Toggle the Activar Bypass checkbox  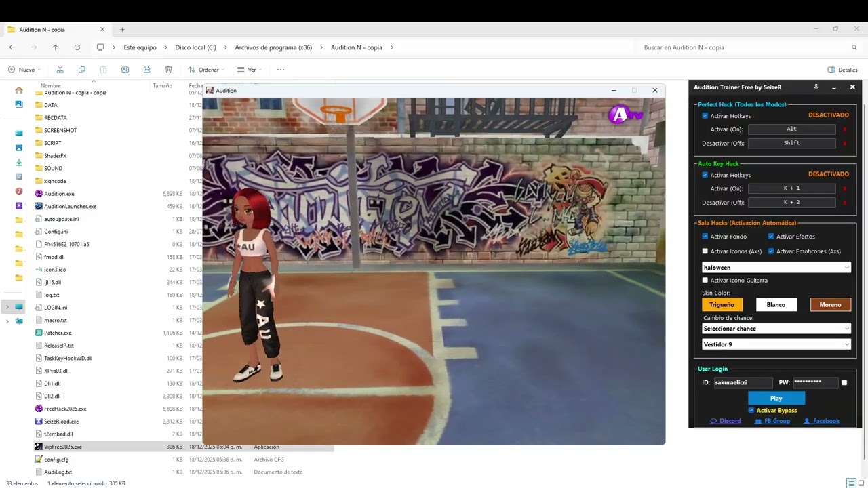pos(751,411)
